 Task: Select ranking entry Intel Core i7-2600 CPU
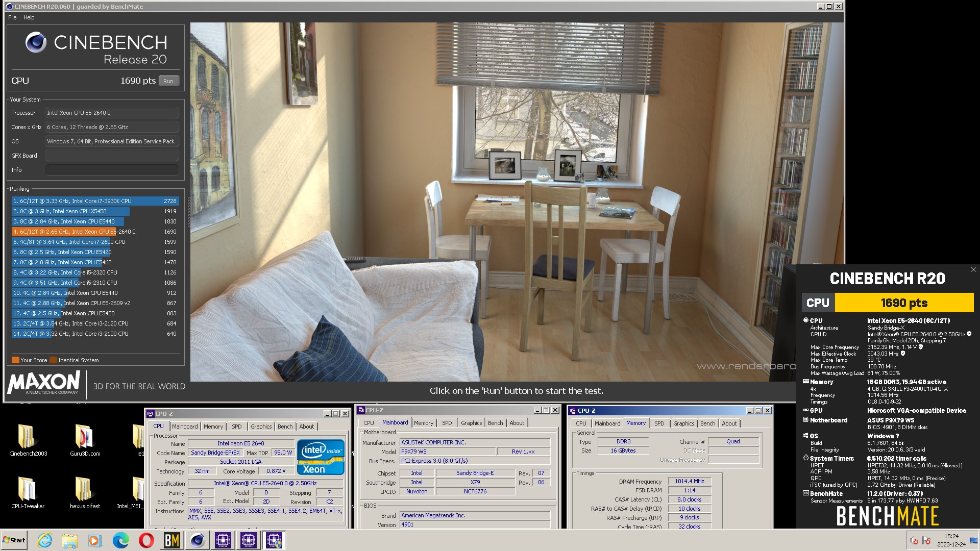94,242
